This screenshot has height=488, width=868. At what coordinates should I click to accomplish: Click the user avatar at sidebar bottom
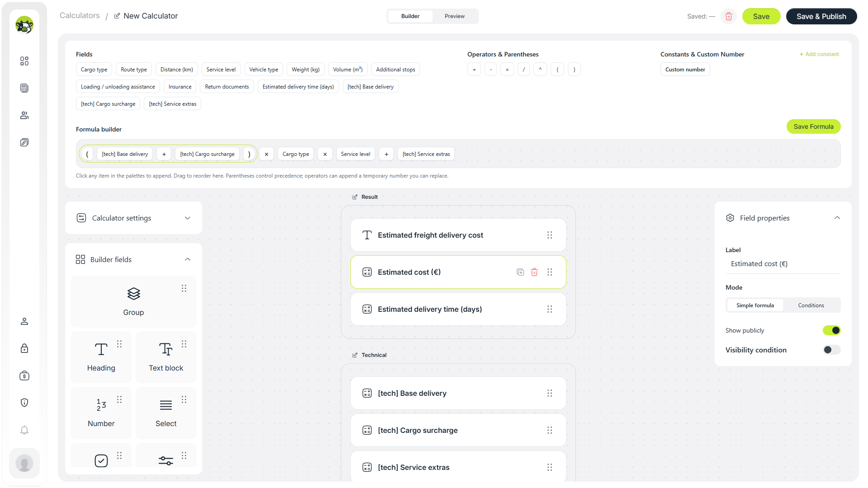point(24,463)
